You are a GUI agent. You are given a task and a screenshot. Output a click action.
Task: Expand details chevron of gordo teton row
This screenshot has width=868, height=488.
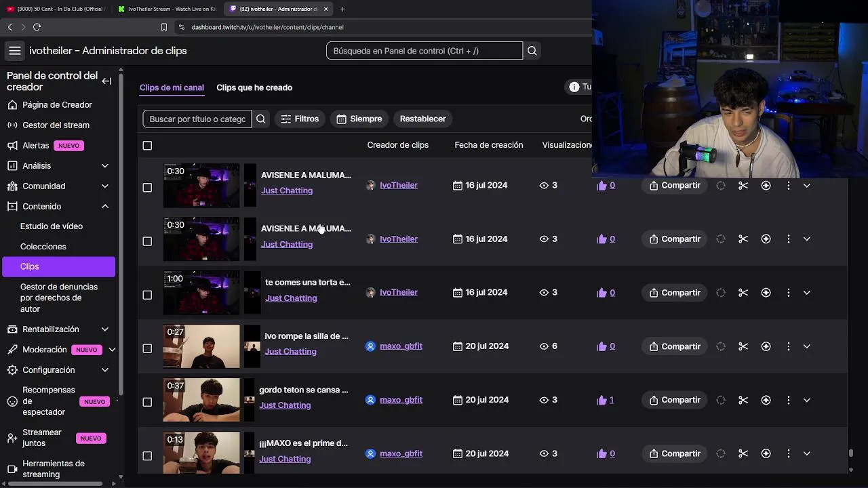coord(806,400)
